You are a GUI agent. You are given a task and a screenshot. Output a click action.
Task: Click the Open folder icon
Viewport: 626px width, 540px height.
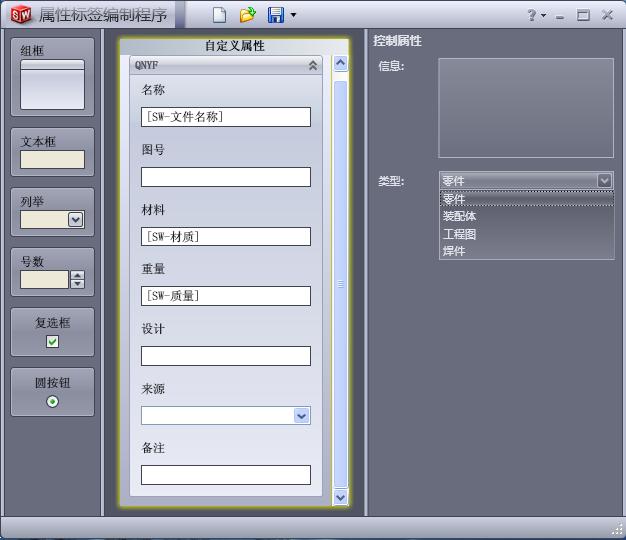(248, 15)
